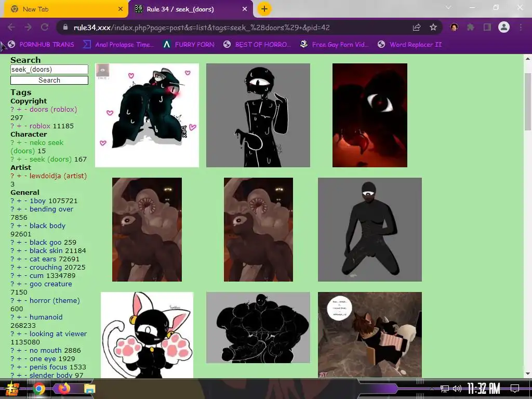Open the roblox tag link
The width and height of the screenshot is (532, 399).
tap(40, 126)
